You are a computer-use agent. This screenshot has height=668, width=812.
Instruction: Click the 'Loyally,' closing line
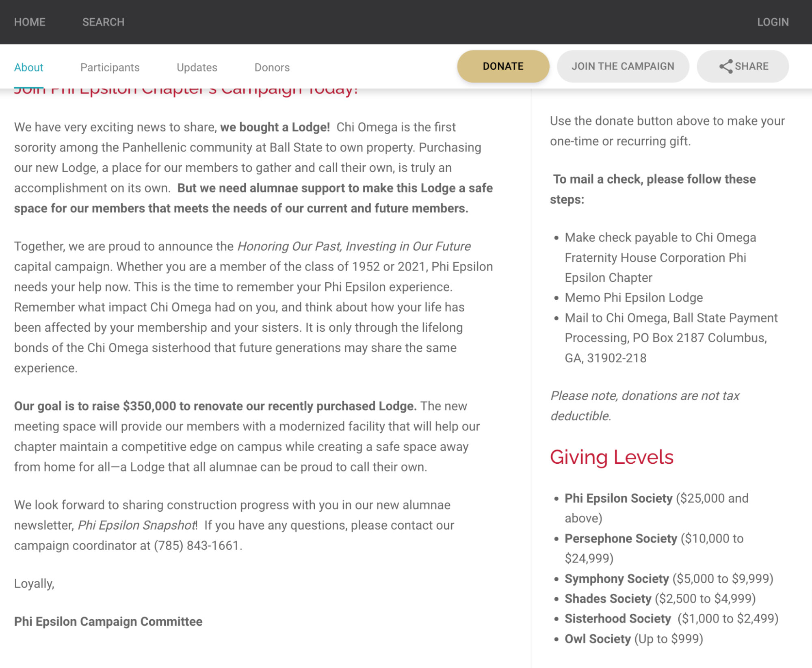pyautogui.click(x=34, y=584)
